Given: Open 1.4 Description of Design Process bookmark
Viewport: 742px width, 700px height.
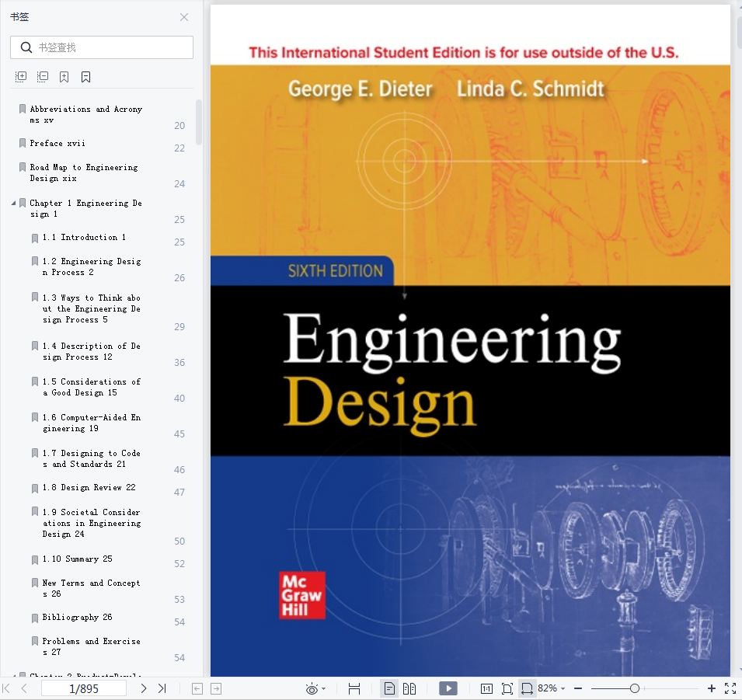Looking at the screenshot, I should point(92,352).
